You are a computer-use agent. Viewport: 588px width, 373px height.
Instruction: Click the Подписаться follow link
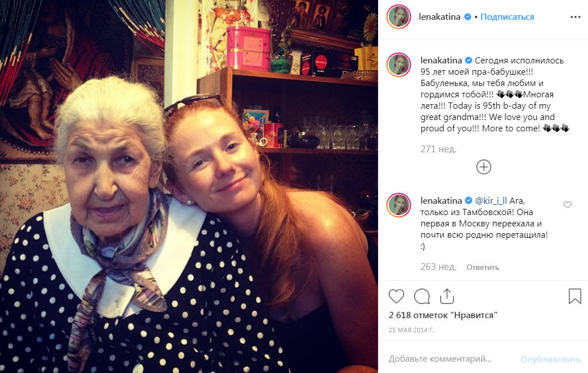pos(507,17)
